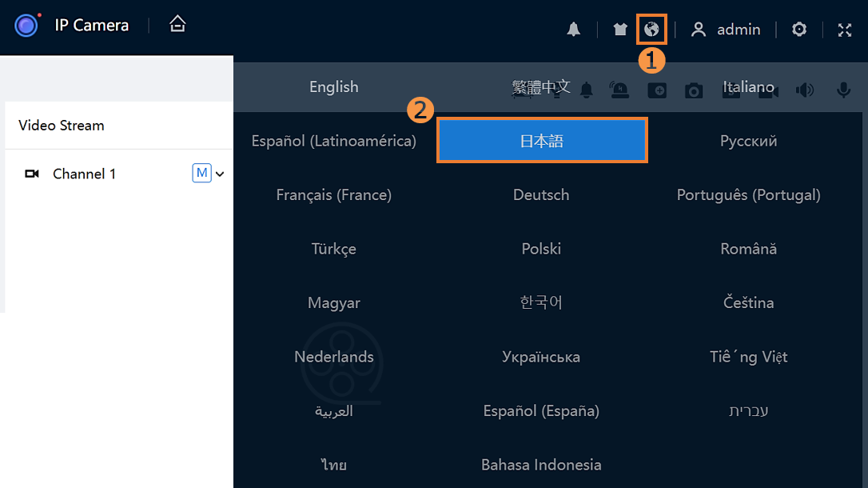Choose Bahasa Indonesia language

click(541, 465)
